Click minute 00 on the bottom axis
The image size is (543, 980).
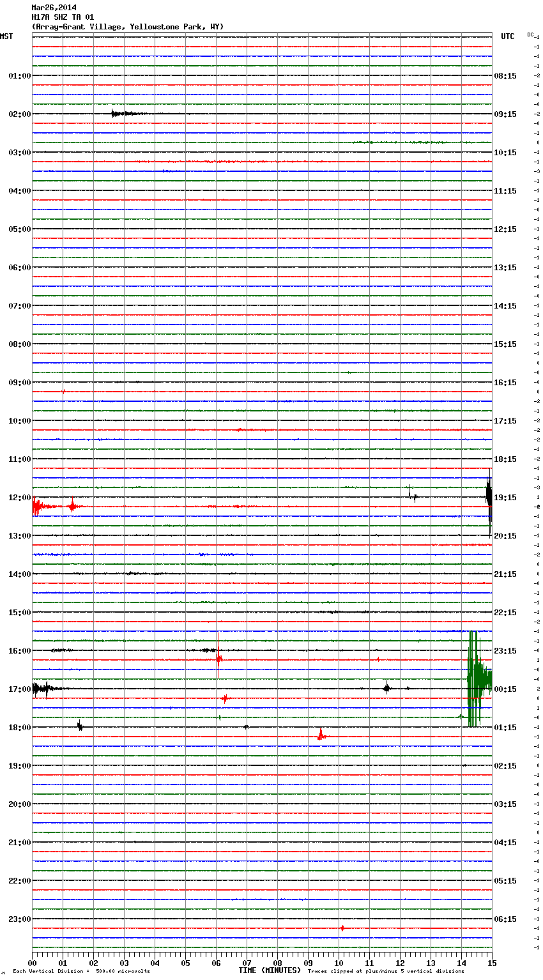[x=32, y=963]
